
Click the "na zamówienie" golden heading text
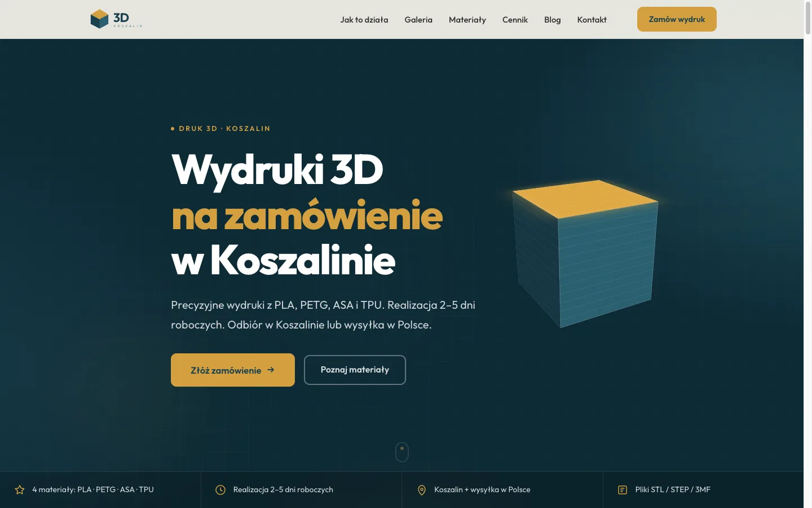click(x=307, y=215)
